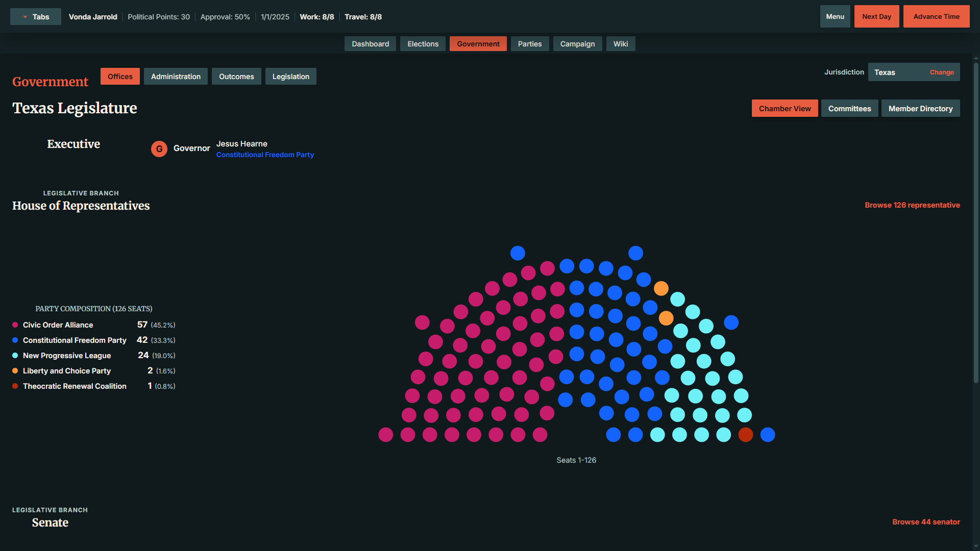Click the Governor G badge icon
The width and height of the screenshot is (980, 551).
[159, 149]
